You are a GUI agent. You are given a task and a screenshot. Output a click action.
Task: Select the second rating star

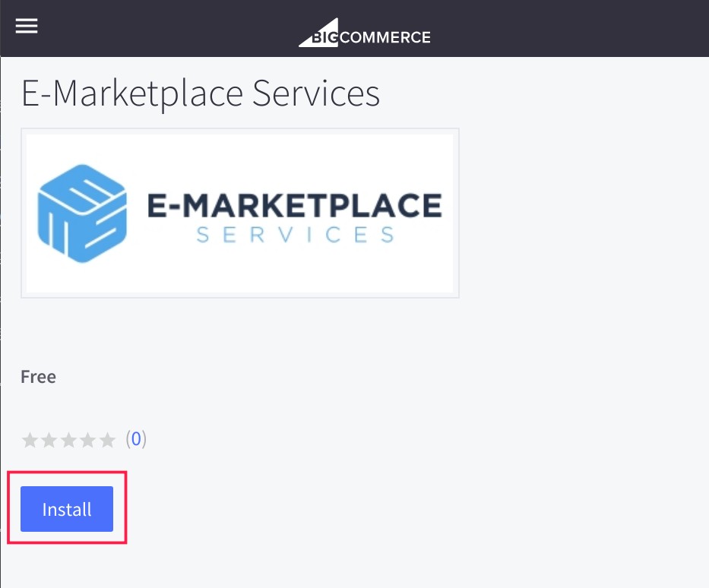click(x=49, y=440)
